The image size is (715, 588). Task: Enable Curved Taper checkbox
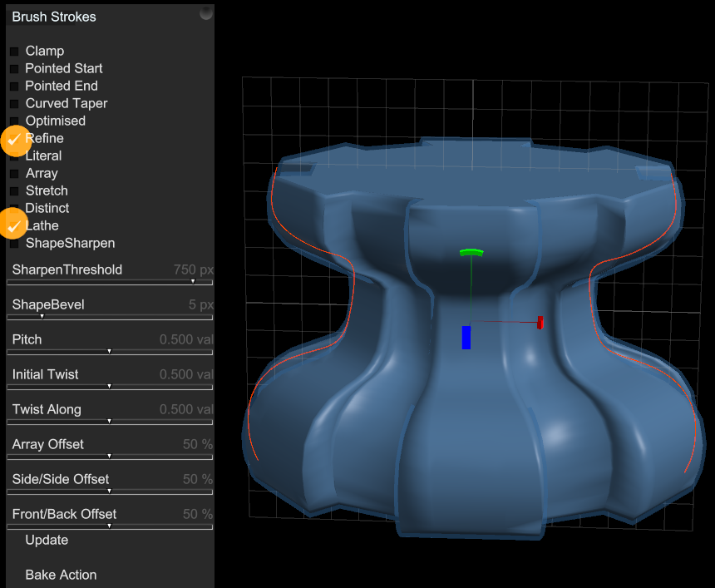[x=14, y=104]
